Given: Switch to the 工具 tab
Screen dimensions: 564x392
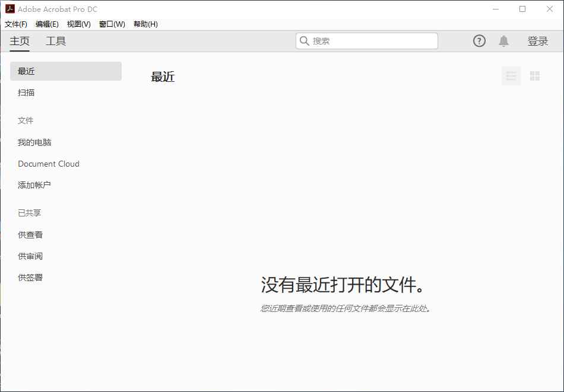Looking at the screenshot, I should pyautogui.click(x=56, y=41).
